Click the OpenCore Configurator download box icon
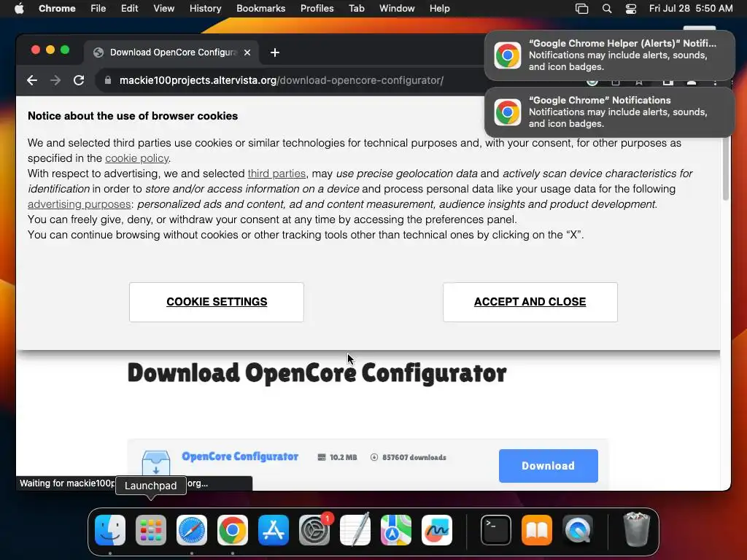This screenshot has height=560, width=747. point(156,462)
